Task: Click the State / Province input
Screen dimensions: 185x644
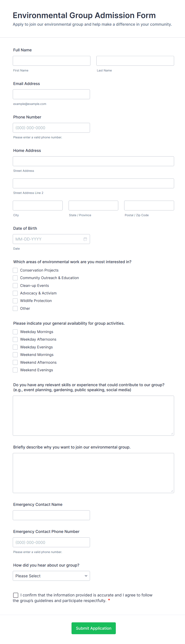Action: pos(93,205)
